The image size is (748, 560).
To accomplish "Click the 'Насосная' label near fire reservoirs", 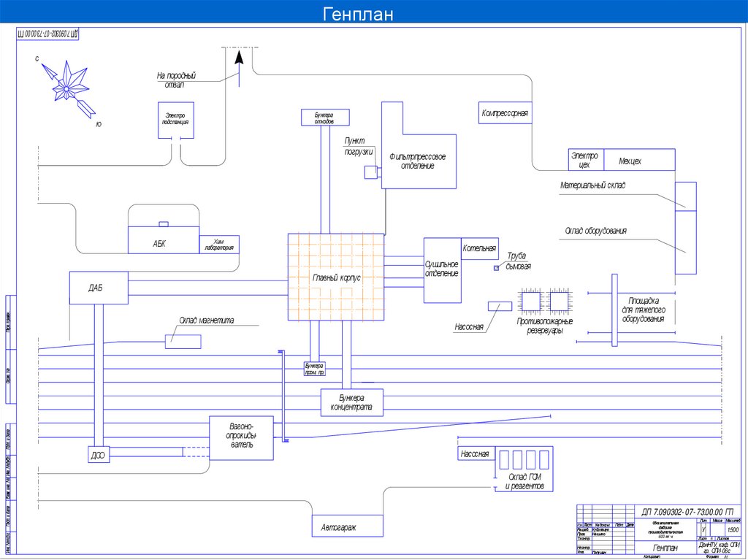I will click(x=469, y=327).
